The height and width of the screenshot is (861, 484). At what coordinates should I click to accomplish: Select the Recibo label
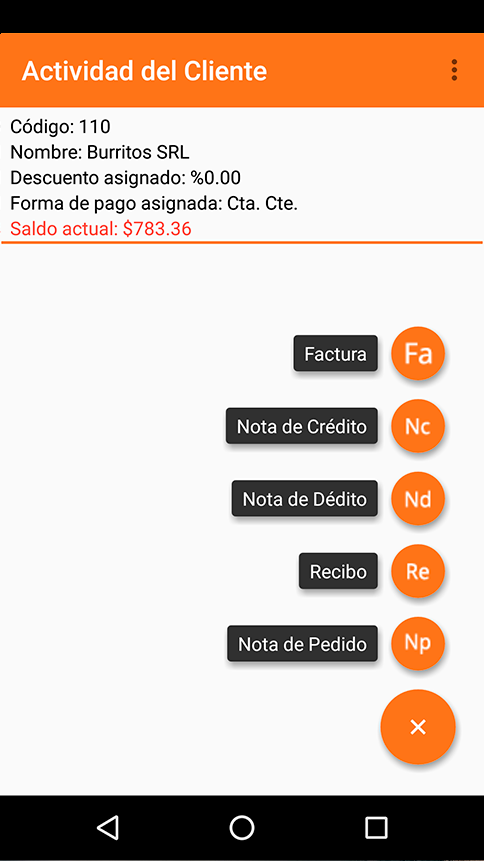[x=338, y=571]
